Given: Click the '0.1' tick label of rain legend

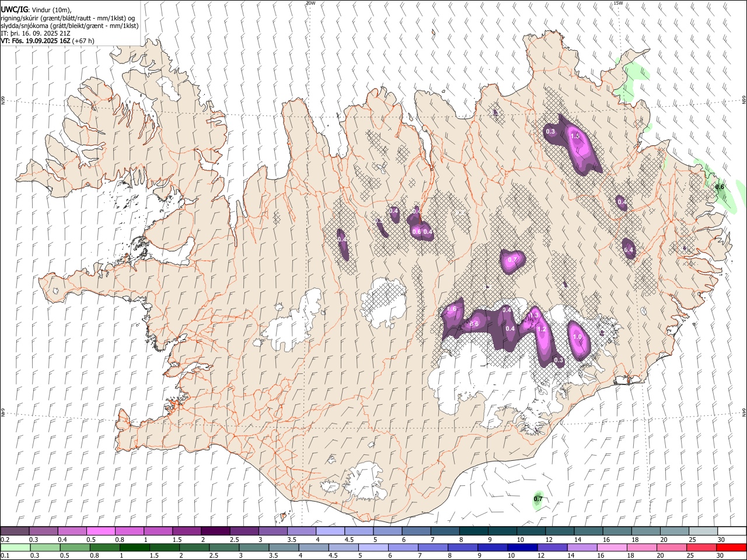Looking at the screenshot, I should coord(5,556).
